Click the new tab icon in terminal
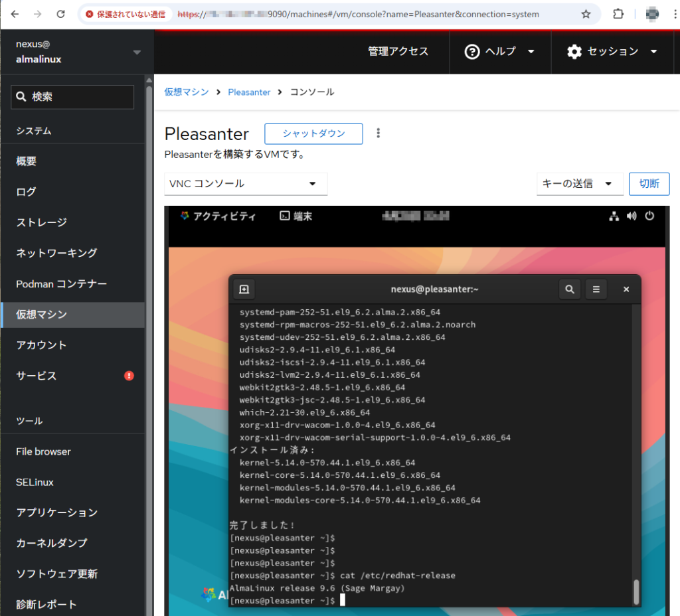This screenshot has width=680, height=616. 244,289
